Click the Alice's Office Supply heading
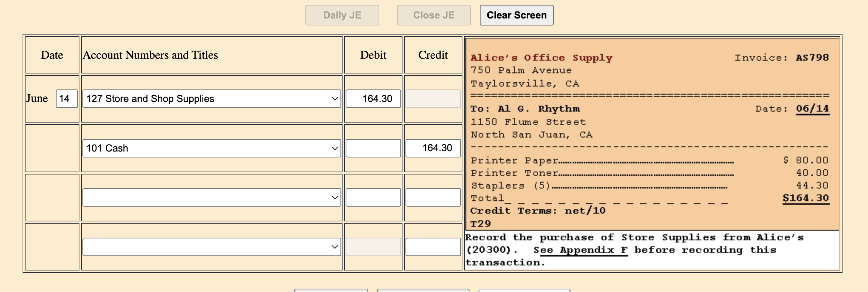This screenshot has height=292, width=868. (x=541, y=58)
